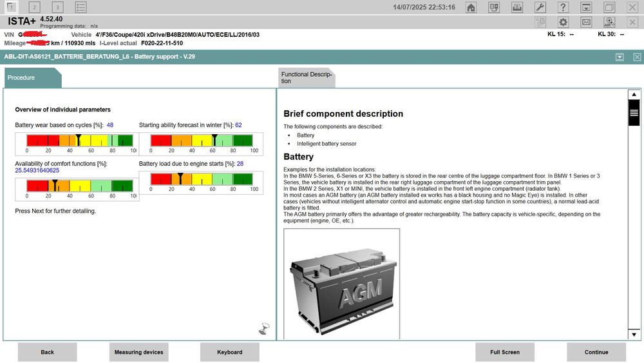This screenshot has width=644, height=363.
Task: Click the minimize-to-tray icon in top bar
Action: [x=586, y=7]
